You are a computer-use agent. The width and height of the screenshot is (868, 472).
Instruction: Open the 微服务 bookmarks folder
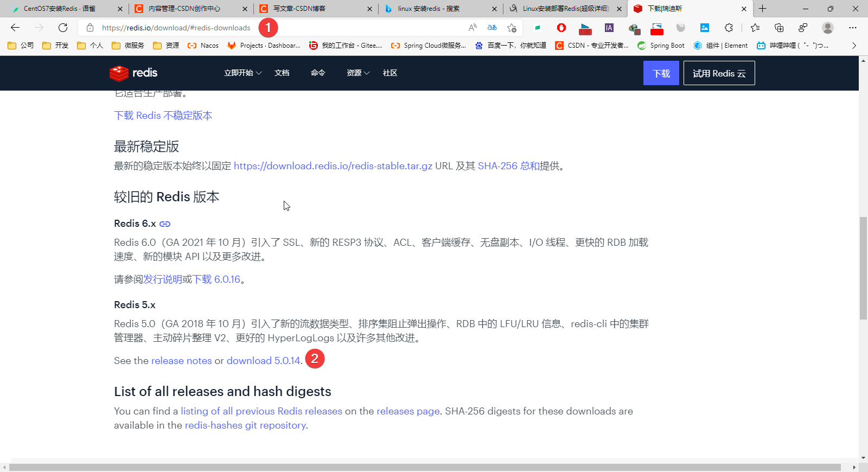point(128,46)
